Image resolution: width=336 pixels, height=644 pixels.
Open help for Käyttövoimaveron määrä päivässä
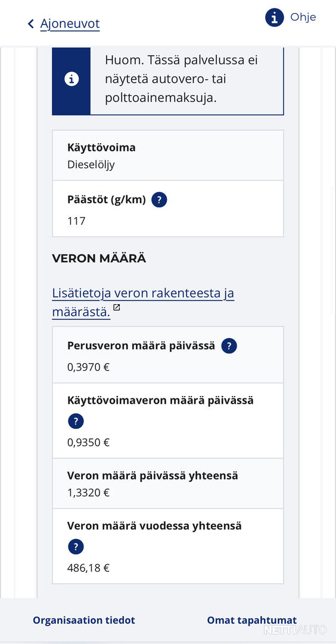click(76, 421)
